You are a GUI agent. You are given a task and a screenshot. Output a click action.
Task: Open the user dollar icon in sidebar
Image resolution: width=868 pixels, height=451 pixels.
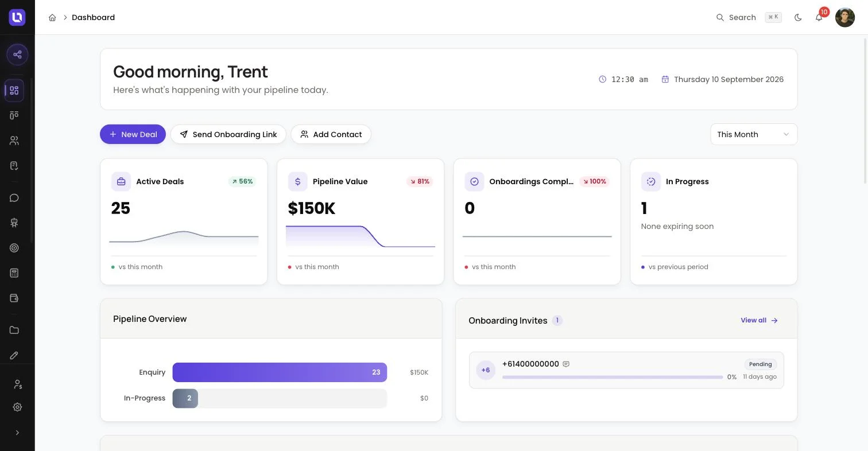(x=17, y=384)
